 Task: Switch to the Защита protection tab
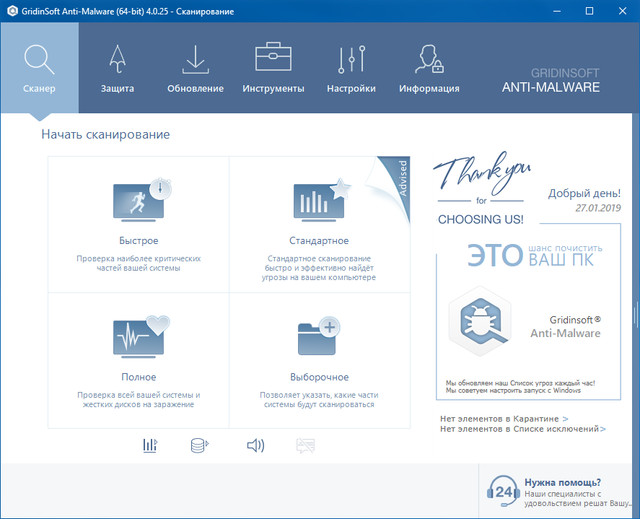click(x=117, y=66)
